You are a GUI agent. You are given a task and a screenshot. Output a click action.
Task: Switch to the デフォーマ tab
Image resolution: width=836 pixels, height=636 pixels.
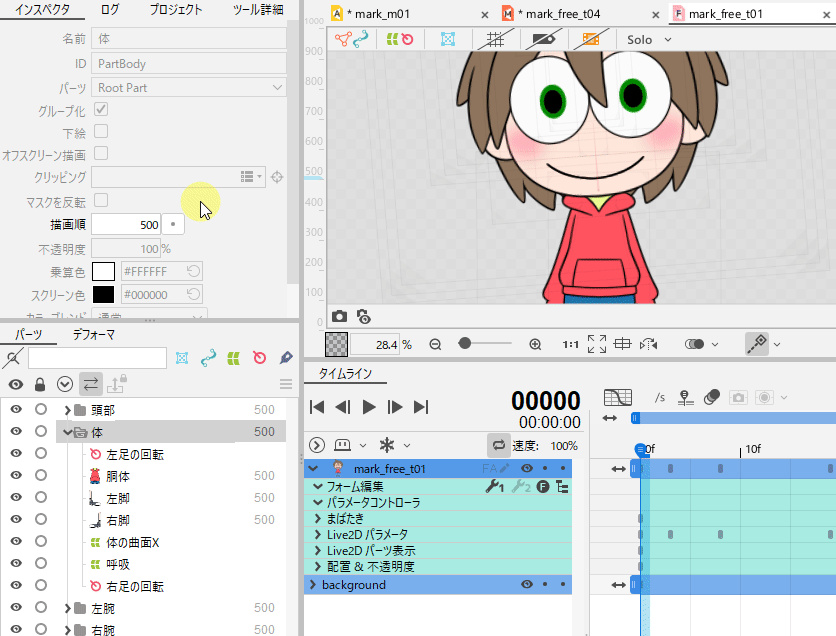94,335
